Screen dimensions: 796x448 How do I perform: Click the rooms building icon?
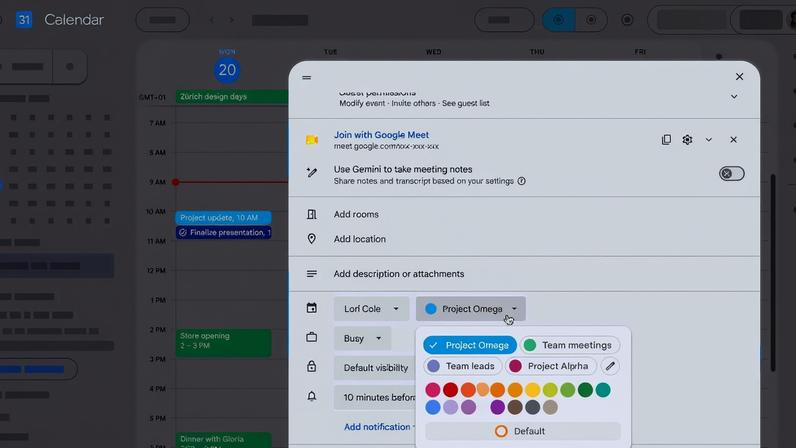tap(312, 214)
